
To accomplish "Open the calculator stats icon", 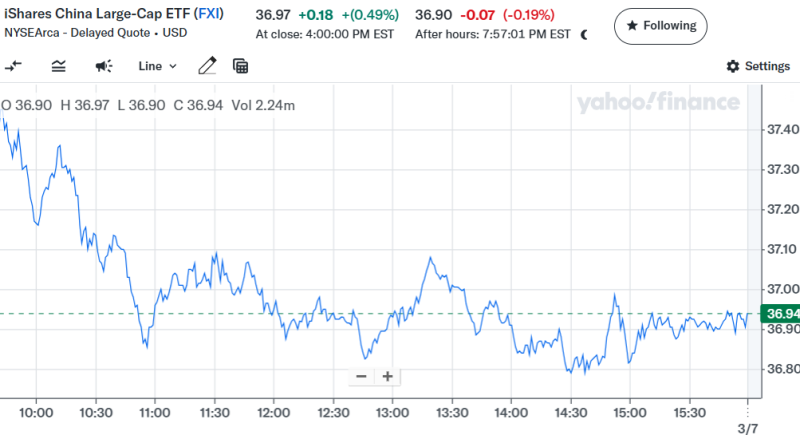I will tap(240, 67).
